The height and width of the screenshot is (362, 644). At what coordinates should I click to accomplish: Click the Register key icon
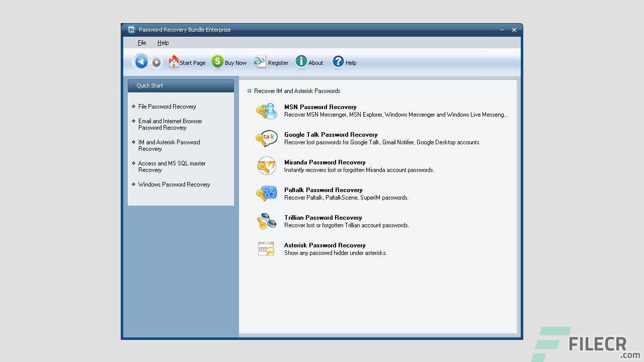(x=260, y=61)
